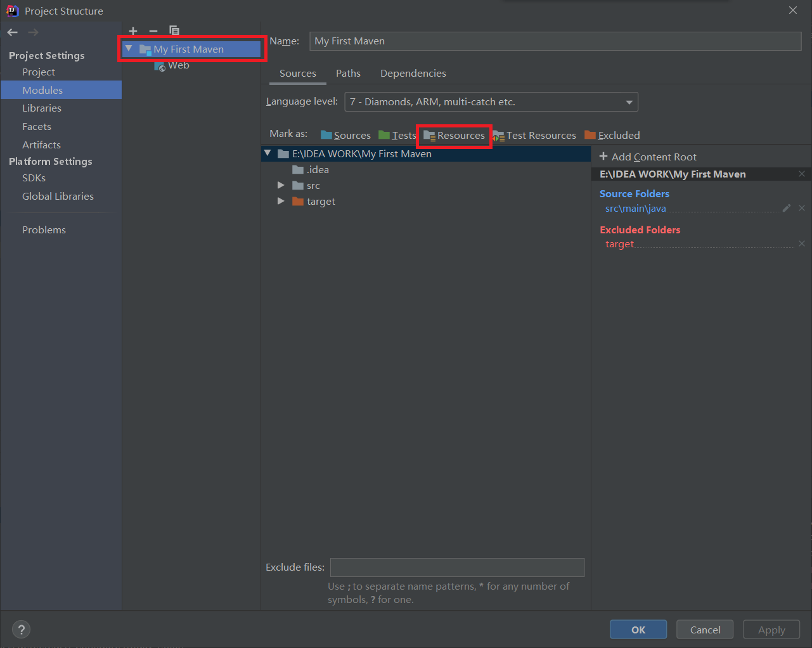
Task: Focus the module Name field
Action: point(555,41)
